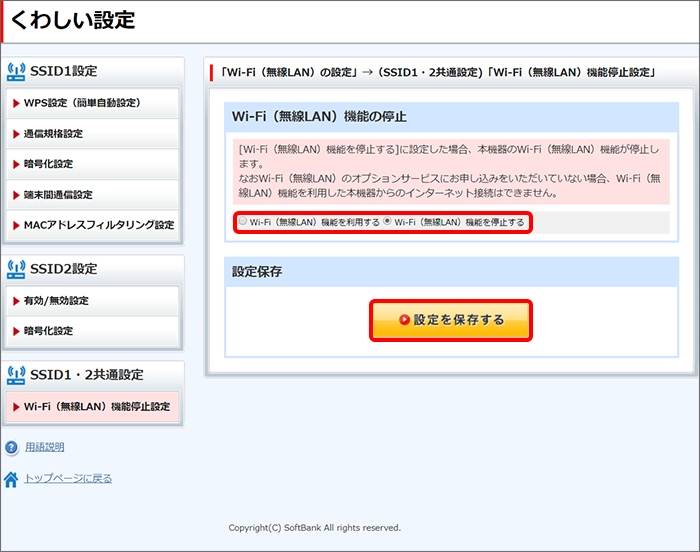The height and width of the screenshot is (552, 700).
Task: Open WPS設定（簡単自動設定） menu item
Action: click(92, 103)
